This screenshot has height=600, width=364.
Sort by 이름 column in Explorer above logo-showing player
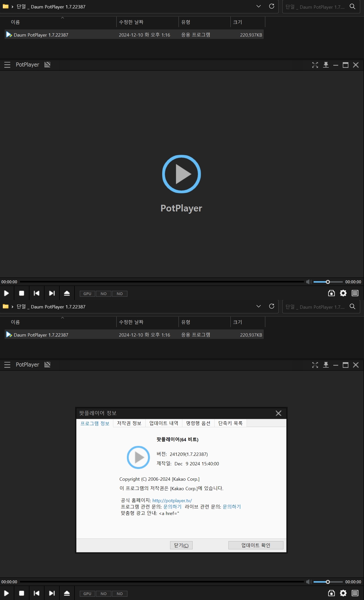point(15,22)
